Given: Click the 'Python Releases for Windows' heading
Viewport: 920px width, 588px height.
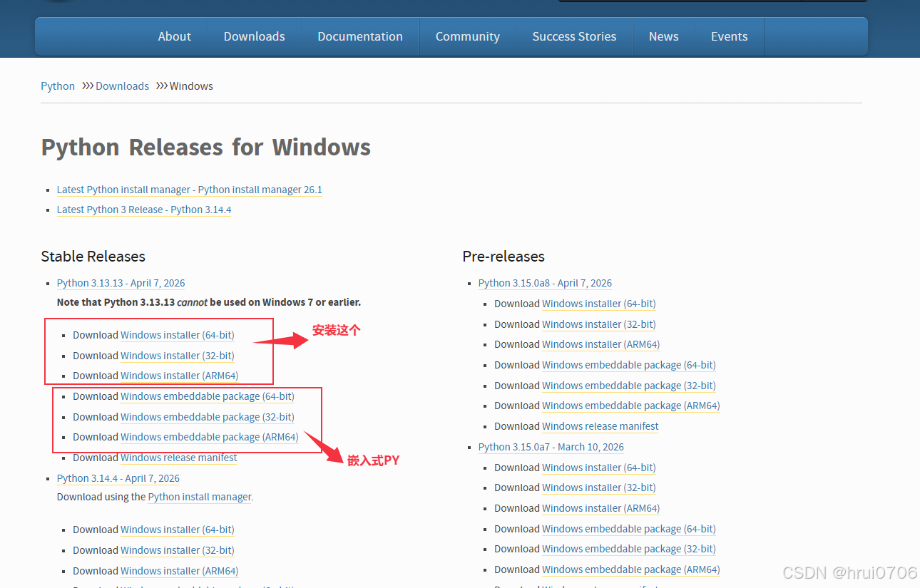Looking at the screenshot, I should pos(206,148).
